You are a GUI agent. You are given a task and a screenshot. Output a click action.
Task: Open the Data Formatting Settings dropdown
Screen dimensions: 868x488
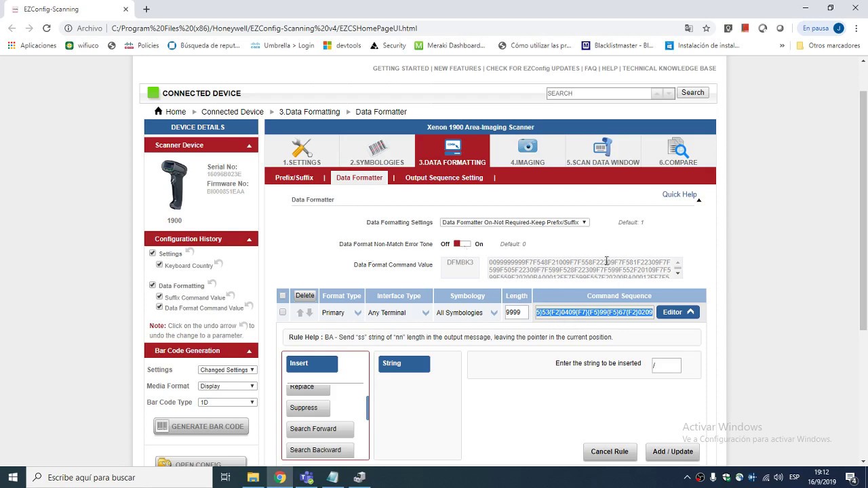coord(515,222)
